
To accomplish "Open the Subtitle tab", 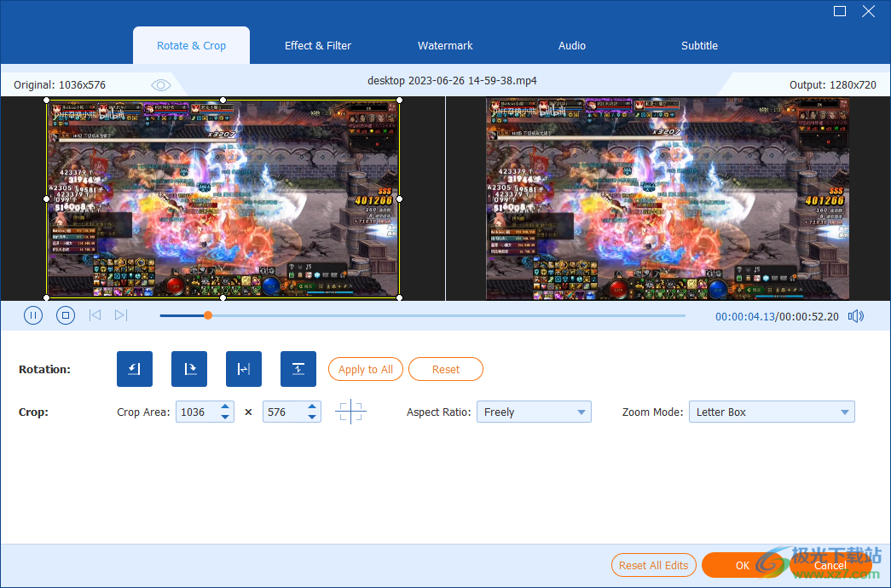I will [699, 45].
